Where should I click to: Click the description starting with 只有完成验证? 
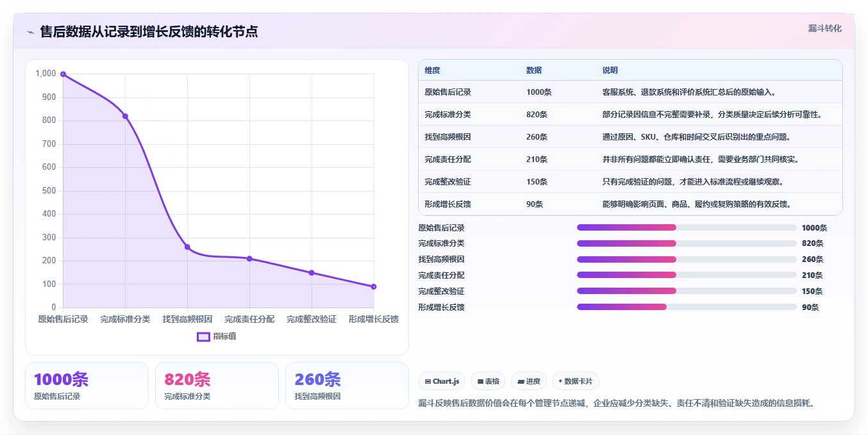click(x=692, y=182)
